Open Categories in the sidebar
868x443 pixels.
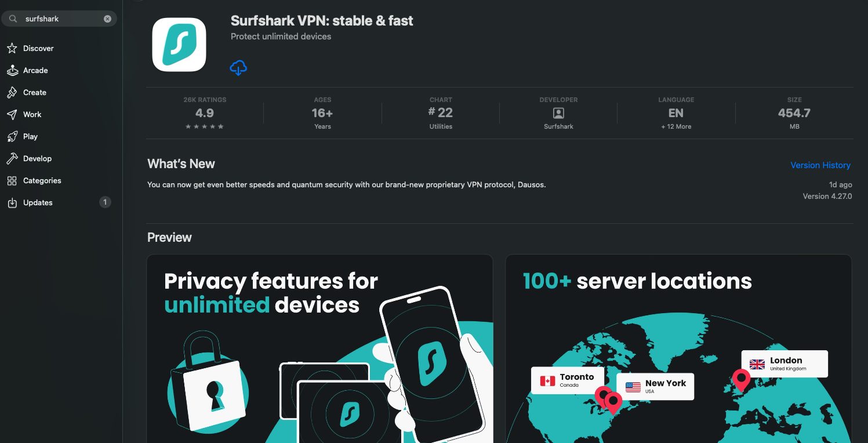(x=42, y=181)
